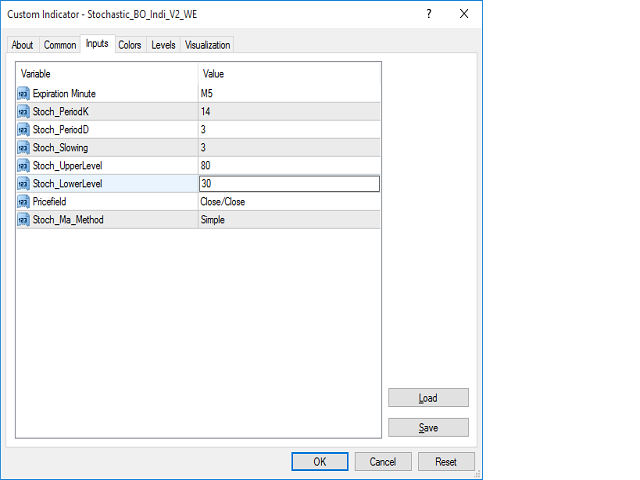640x480 pixels.
Task: Select the Pricefield variable name
Action: [x=49, y=202]
